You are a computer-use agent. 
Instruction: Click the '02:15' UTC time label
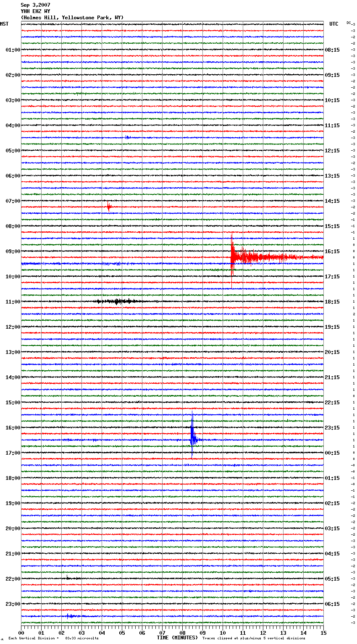(x=332, y=503)
